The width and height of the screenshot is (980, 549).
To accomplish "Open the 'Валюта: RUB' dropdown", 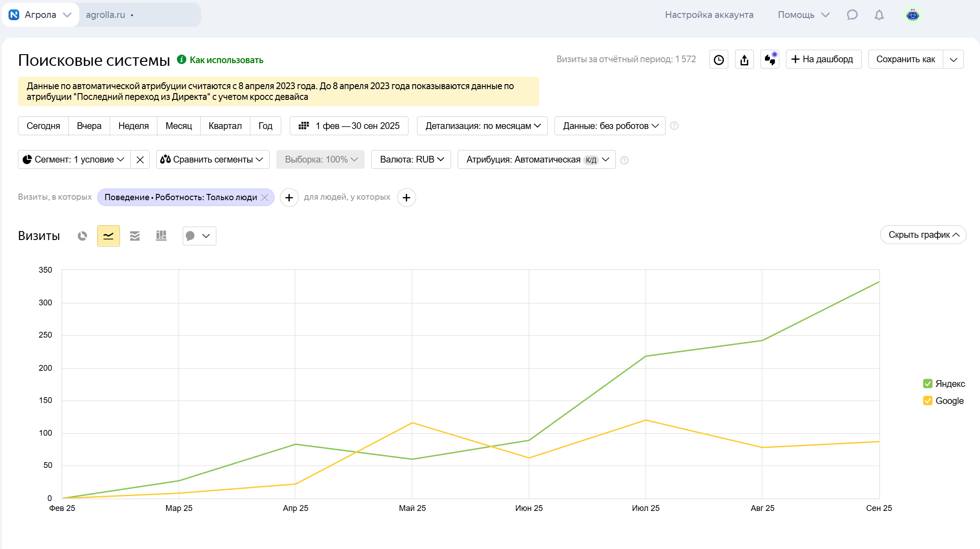I will [411, 160].
